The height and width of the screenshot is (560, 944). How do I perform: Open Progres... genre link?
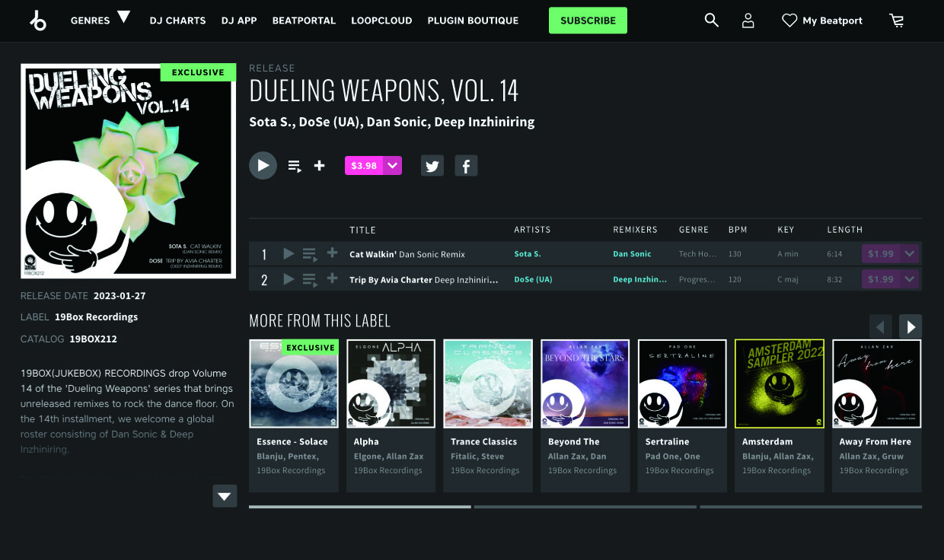click(x=697, y=280)
